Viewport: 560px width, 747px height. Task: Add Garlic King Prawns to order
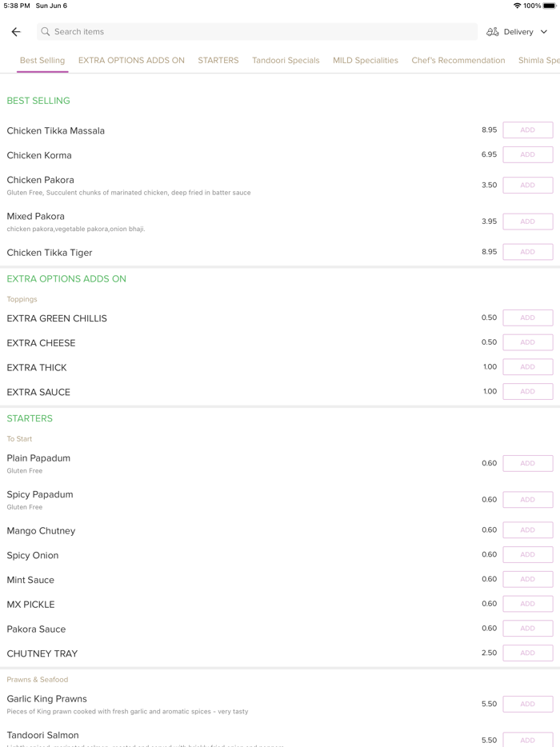527,705
